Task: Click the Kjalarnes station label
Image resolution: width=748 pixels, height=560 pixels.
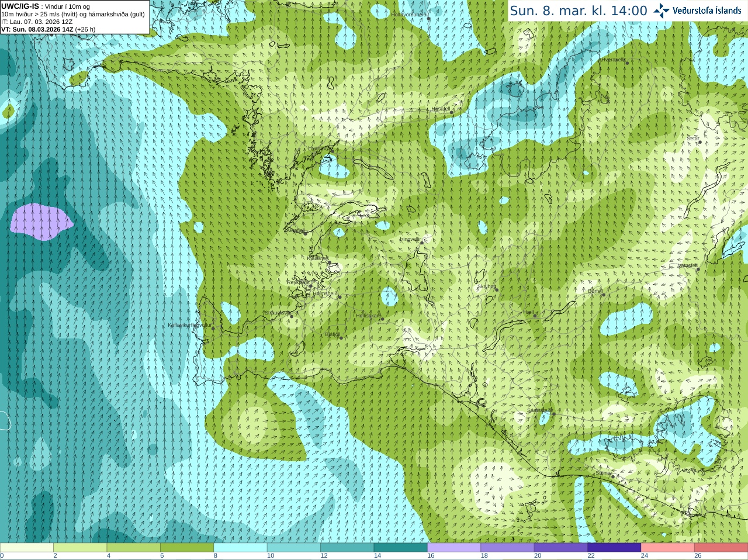Action: click(318, 258)
